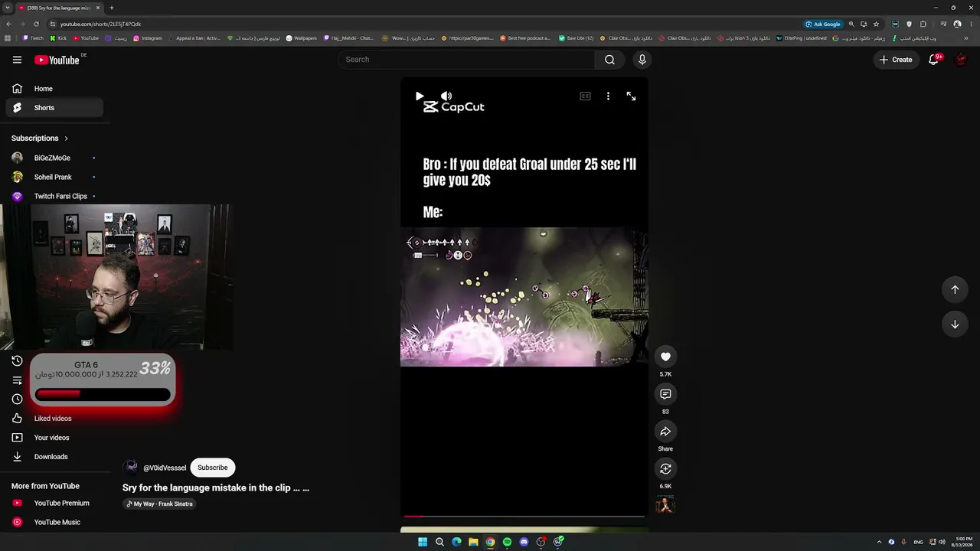Open Liked videos in the sidebar
The height and width of the screenshot is (551, 980).
[54, 419]
